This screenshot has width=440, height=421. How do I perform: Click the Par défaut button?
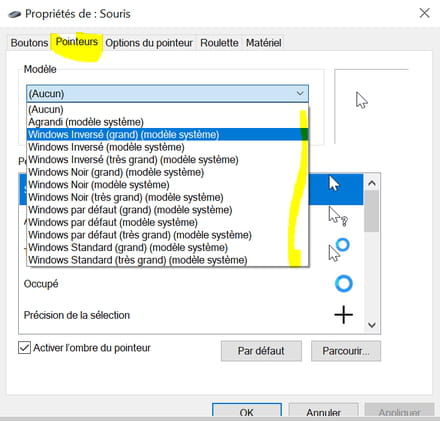pyautogui.click(x=261, y=351)
